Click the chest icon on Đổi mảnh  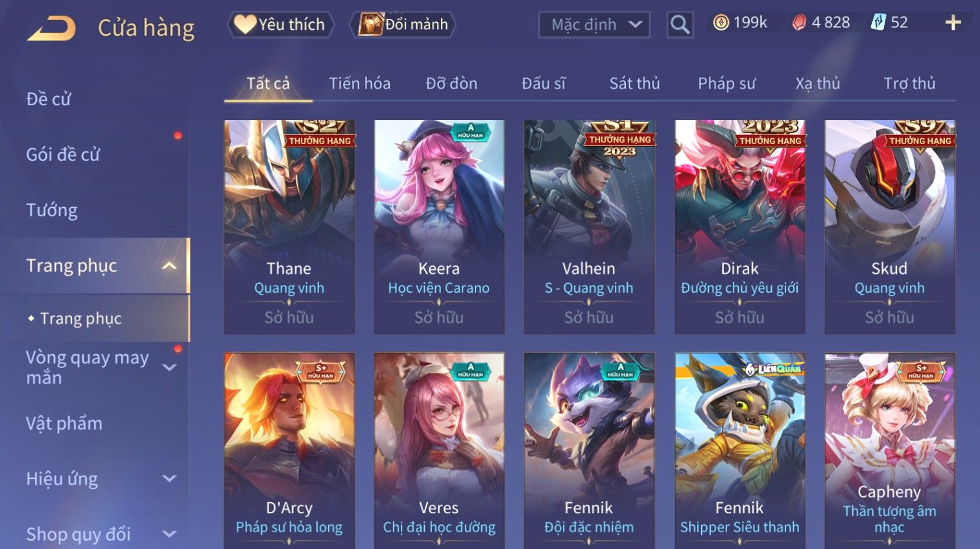point(371,24)
